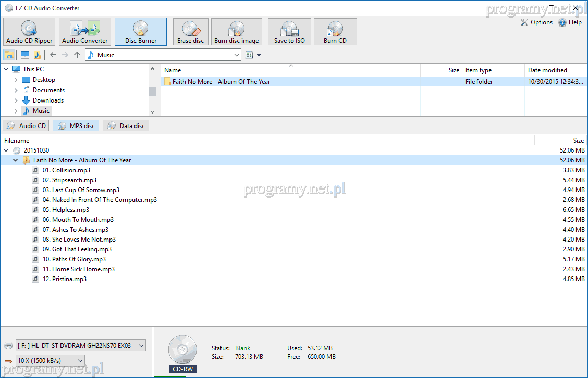
Task: Switch to the Audio Converter mode
Action: point(84,32)
